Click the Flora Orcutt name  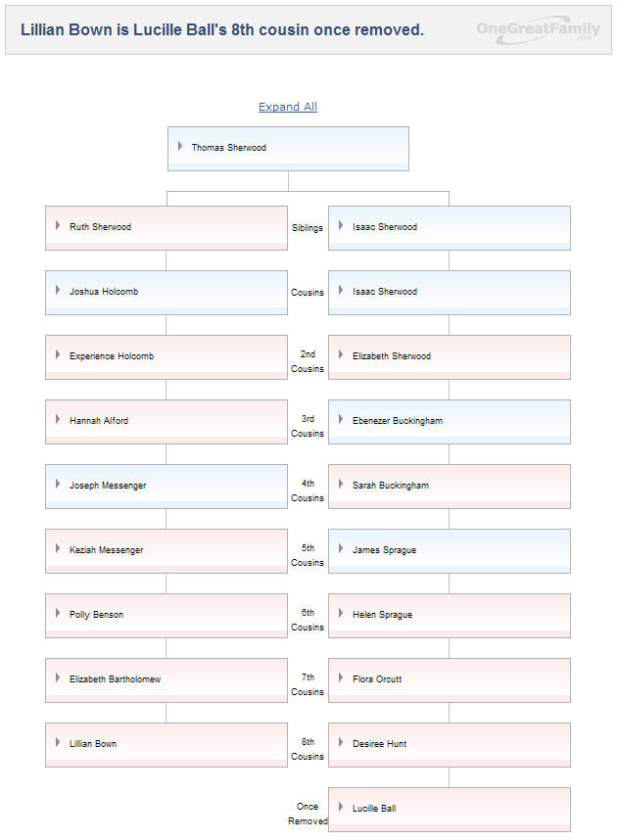pyautogui.click(x=377, y=679)
